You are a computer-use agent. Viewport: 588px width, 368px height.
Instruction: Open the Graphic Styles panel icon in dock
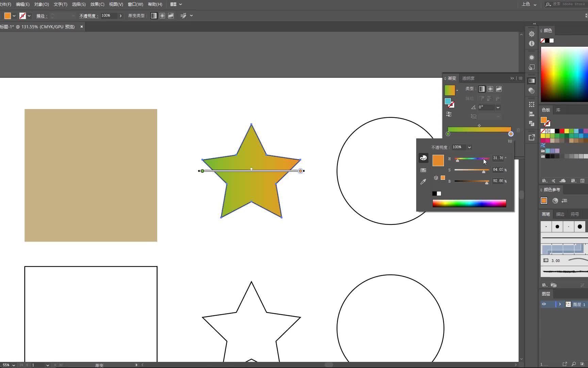[532, 67]
